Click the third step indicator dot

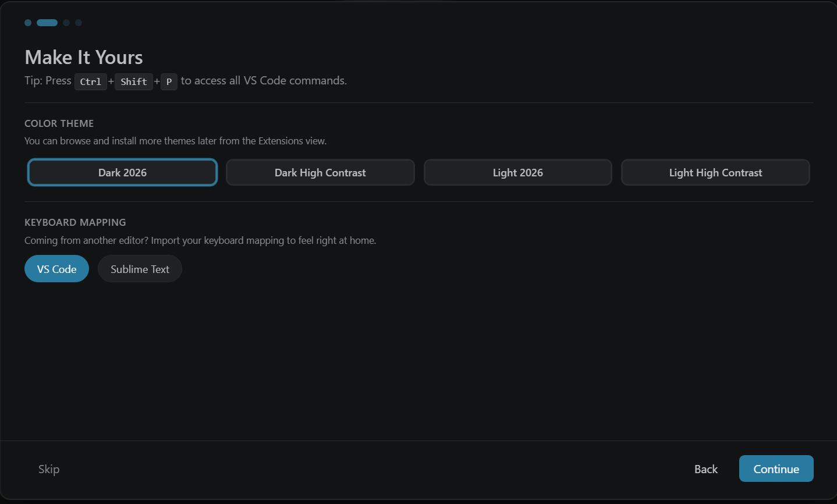tap(66, 22)
